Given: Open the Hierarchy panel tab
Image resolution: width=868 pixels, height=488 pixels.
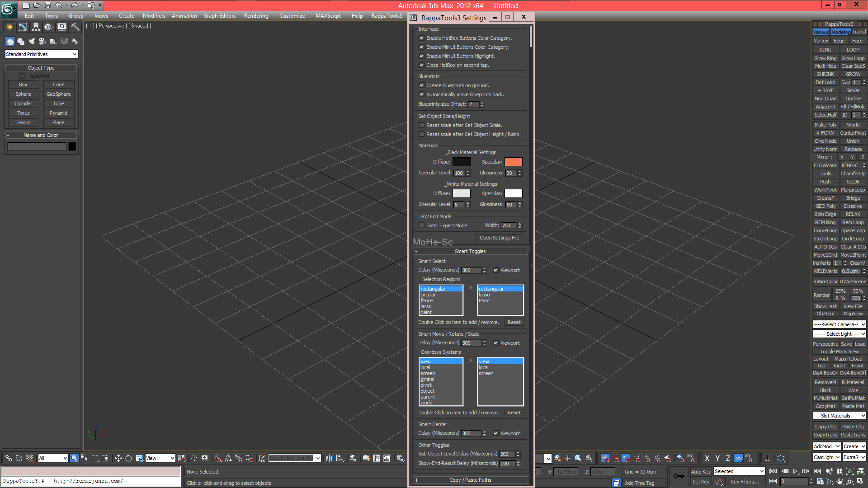Looking at the screenshot, I should [35, 27].
